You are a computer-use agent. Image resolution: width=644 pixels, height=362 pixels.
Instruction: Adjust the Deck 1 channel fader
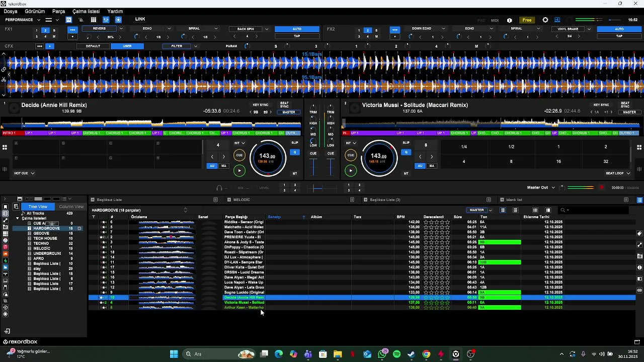click(313, 167)
